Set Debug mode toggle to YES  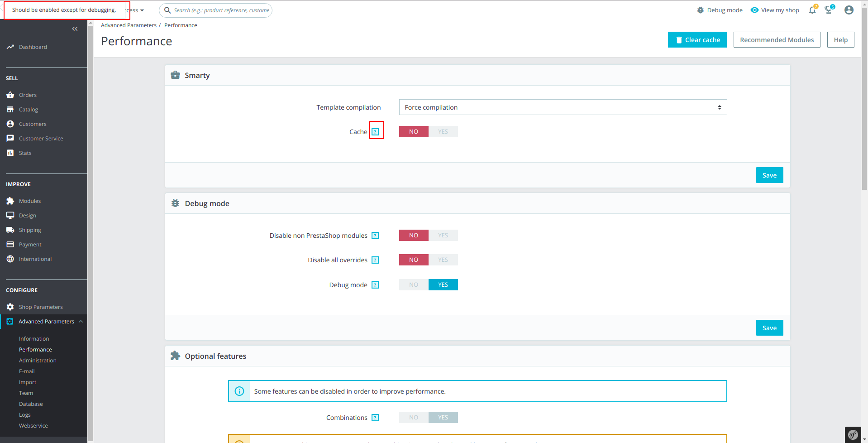coord(443,285)
